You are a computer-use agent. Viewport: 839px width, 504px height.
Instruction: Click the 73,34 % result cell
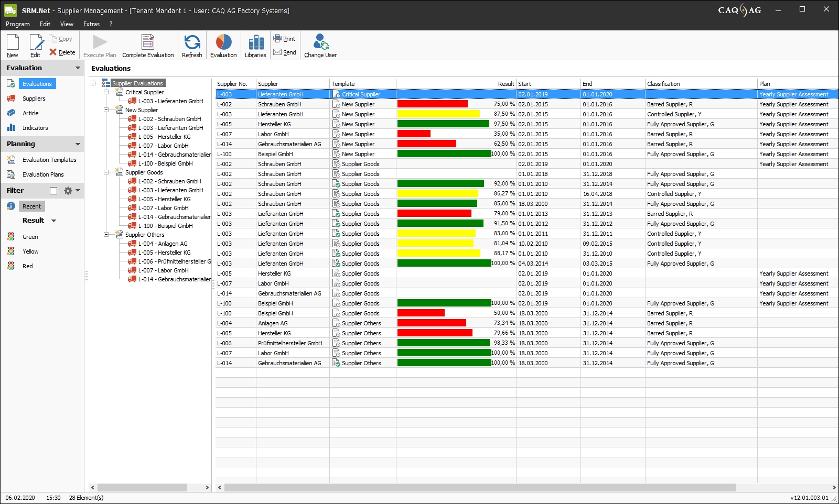coord(456,323)
